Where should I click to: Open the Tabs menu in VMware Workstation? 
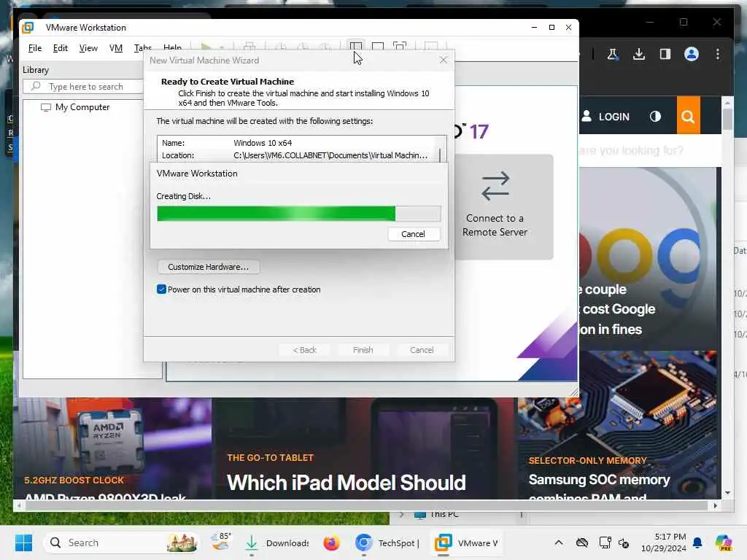[142, 47]
